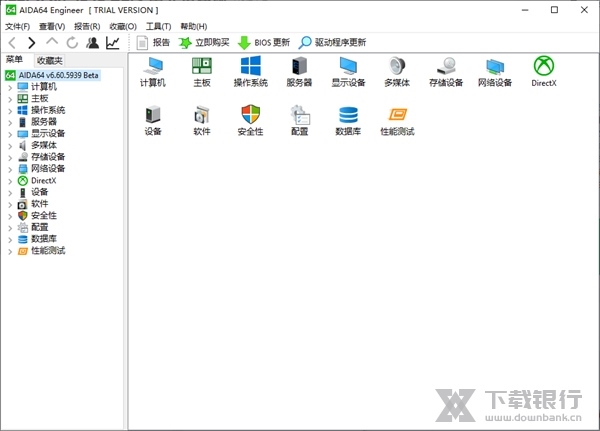Switch to the 收藏夹 tab
Screen dimensions: 600x431
(x=50, y=60)
